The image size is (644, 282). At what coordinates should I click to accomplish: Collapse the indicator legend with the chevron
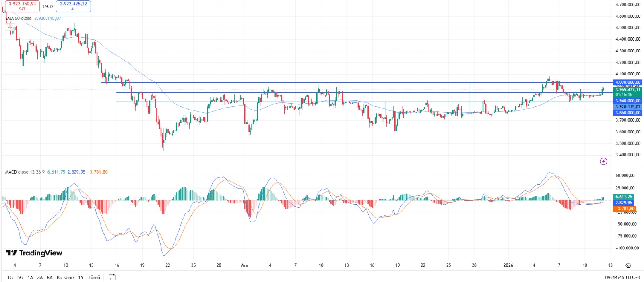(10, 27)
